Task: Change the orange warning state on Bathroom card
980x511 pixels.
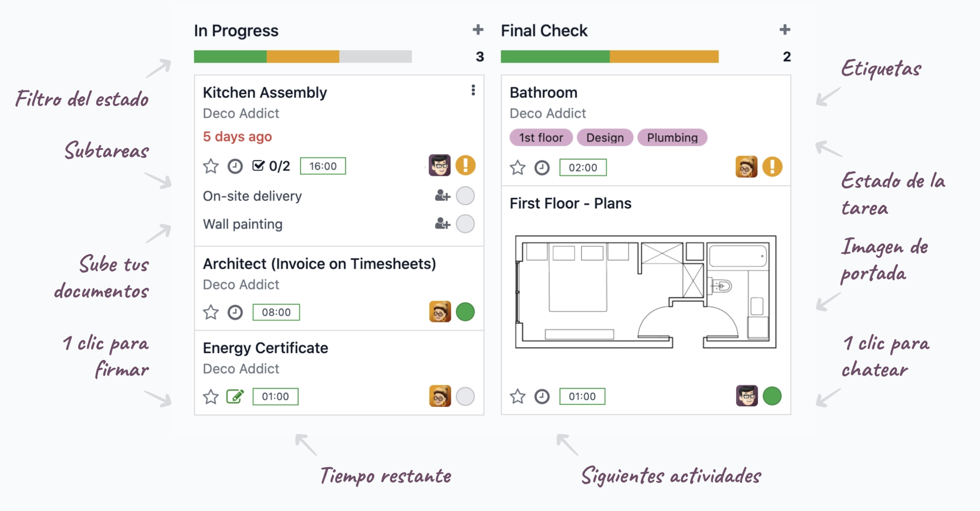Action: [772, 167]
